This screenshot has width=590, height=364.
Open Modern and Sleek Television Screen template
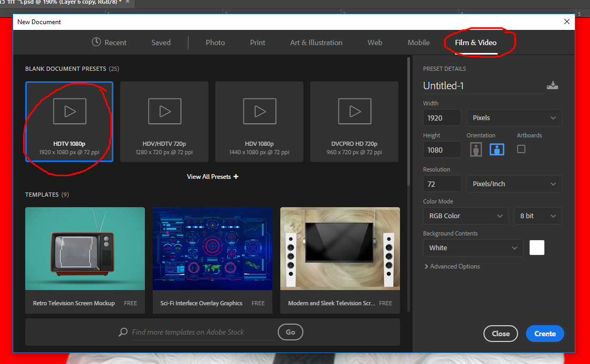pos(340,260)
